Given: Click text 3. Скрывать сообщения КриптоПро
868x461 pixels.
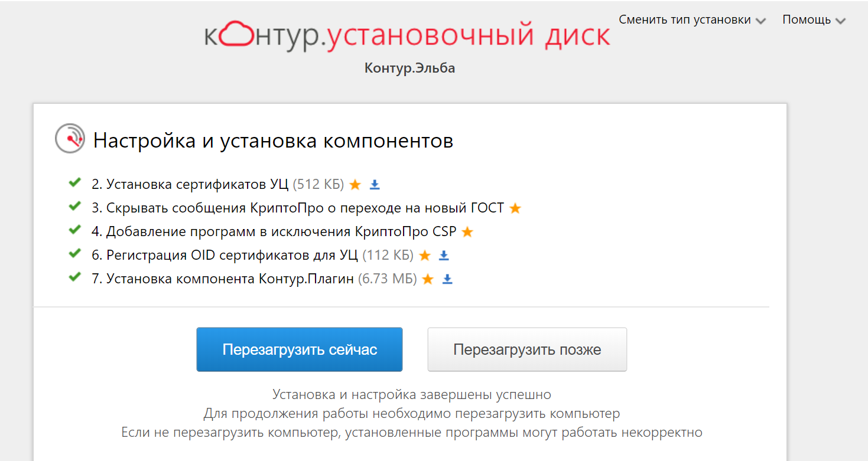Looking at the screenshot, I should 298,208.
